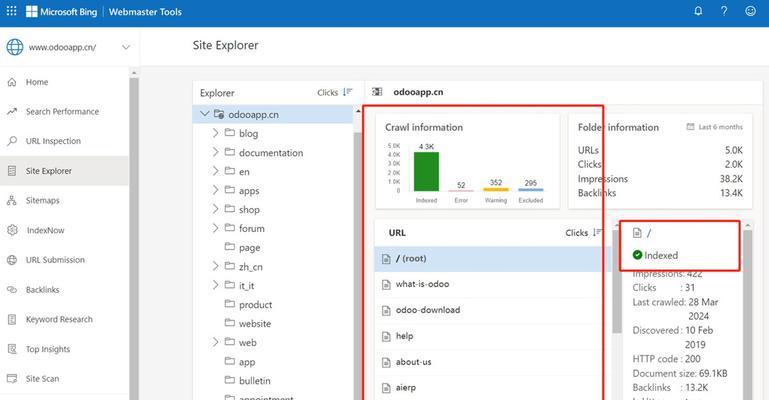
Task: Click the URL Submission globe icon
Action: (x=12, y=260)
